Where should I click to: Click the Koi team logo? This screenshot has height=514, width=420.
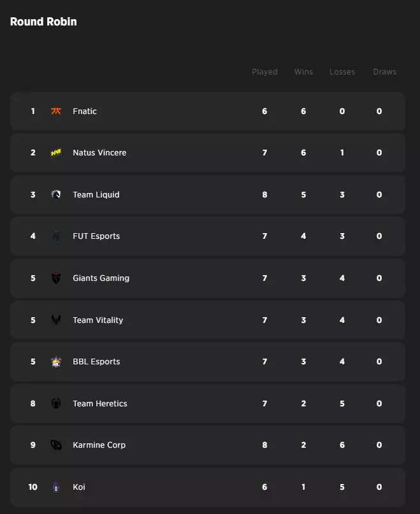[x=56, y=487]
